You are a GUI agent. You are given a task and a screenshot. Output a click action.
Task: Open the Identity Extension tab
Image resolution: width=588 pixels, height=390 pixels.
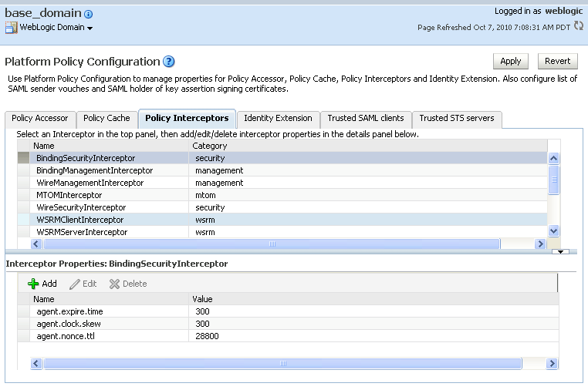pyautogui.click(x=278, y=119)
